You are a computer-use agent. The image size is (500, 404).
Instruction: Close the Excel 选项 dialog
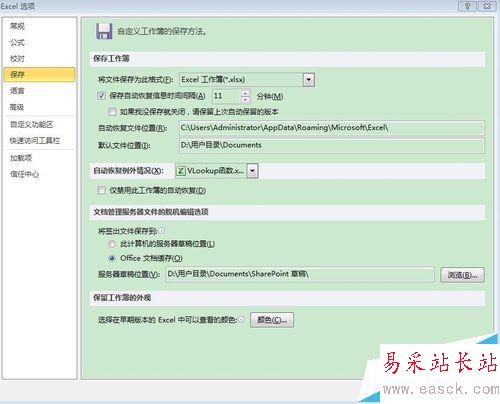pos(487,6)
